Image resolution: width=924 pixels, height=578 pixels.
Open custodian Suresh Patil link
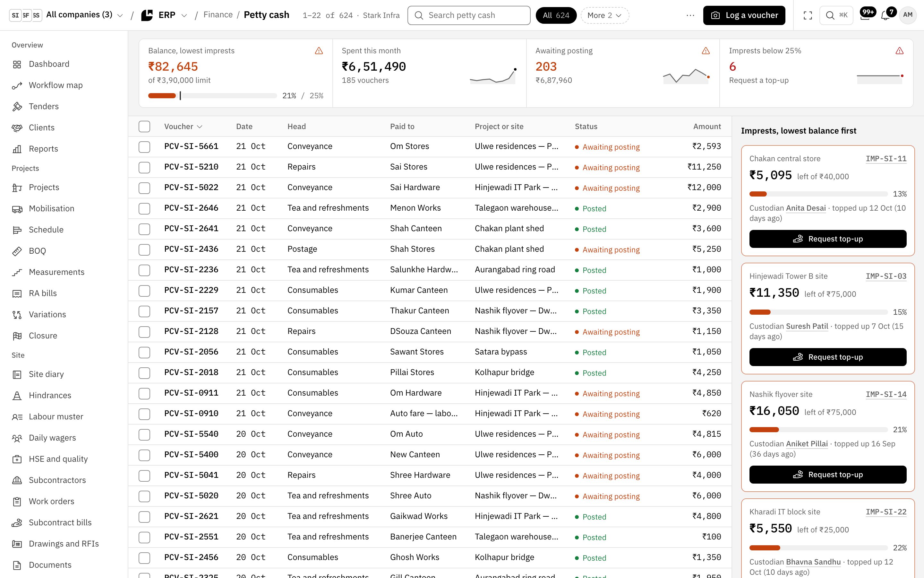(x=807, y=326)
